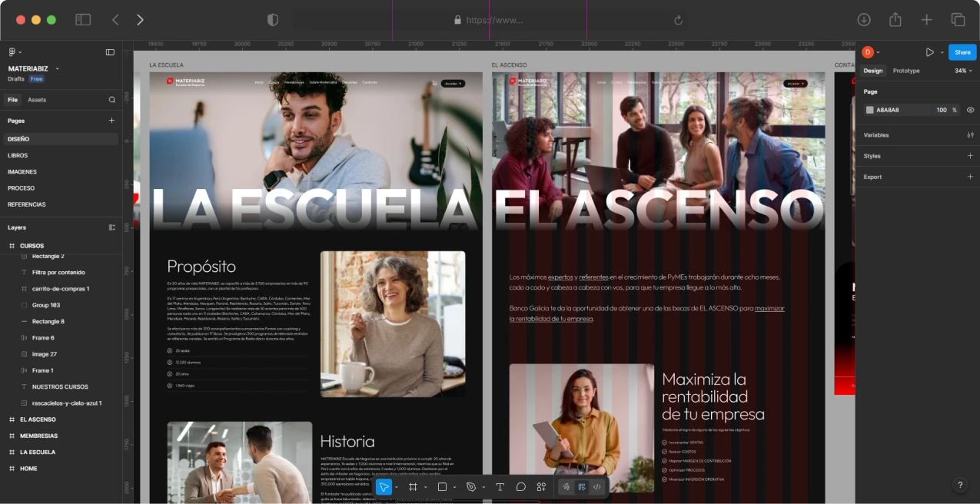Screen dimensions: 980x504
Task: Switch to Dev Mode code toggle
Action: click(x=597, y=487)
